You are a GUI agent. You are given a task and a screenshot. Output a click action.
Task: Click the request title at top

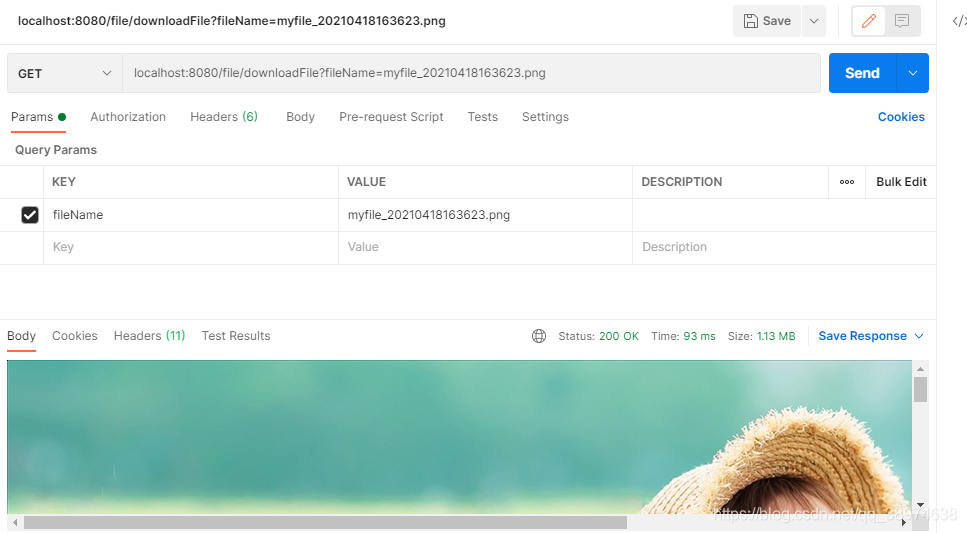(231, 21)
